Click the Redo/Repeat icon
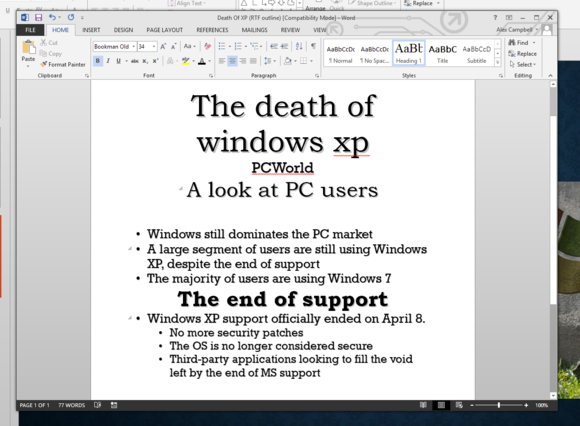The height and width of the screenshot is (426, 580). pyautogui.click(x=71, y=17)
